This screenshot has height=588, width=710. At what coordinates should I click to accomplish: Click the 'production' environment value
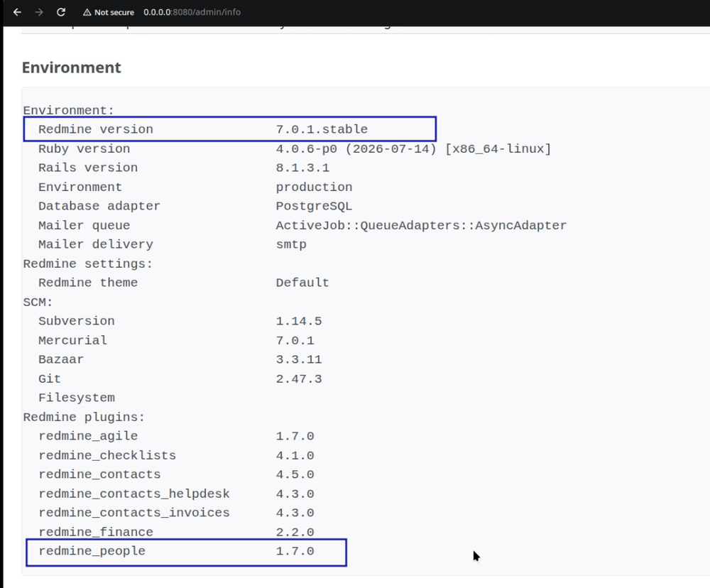pos(314,187)
